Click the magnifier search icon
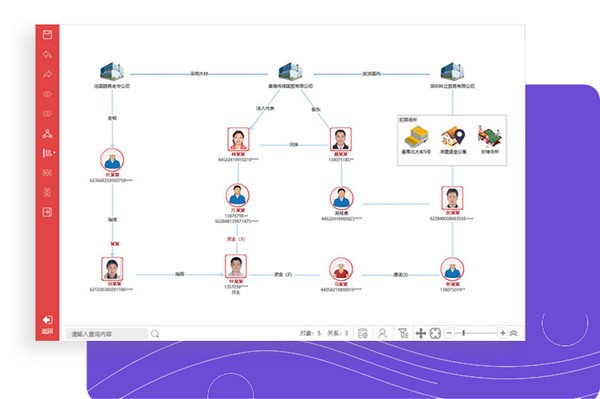This screenshot has width=600, height=399. [x=155, y=334]
